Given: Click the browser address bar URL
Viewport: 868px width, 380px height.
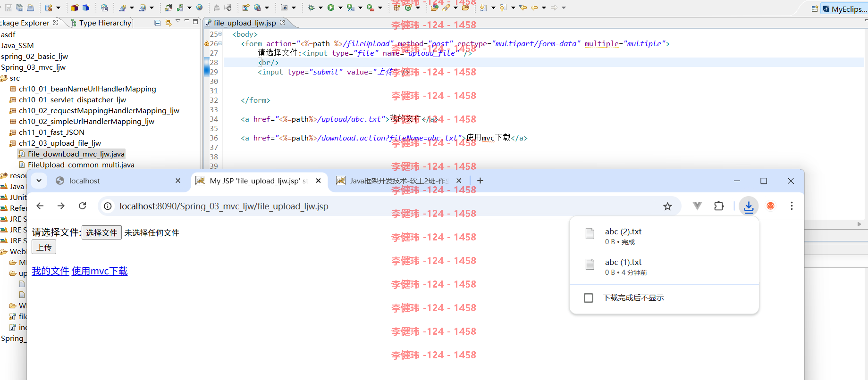Looking at the screenshot, I should [x=224, y=207].
